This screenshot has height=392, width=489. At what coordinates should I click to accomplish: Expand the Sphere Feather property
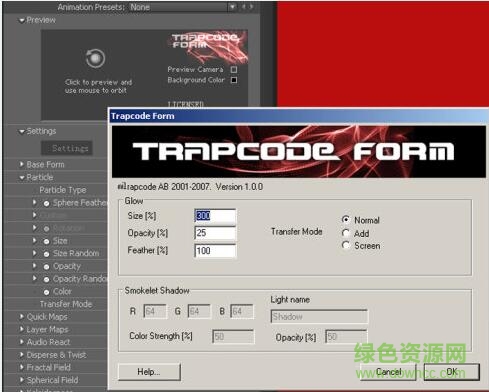point(34,202)
